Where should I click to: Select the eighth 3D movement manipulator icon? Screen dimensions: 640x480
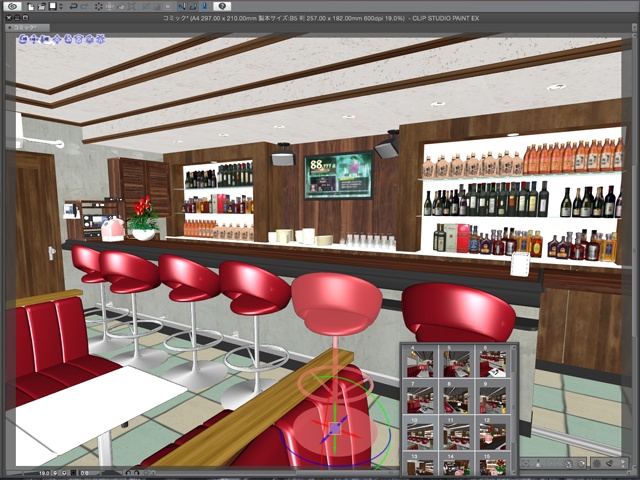tap(100, 39)
